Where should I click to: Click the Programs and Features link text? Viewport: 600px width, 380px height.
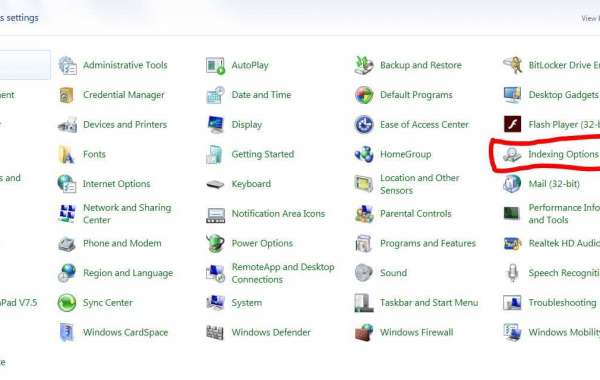(428, 243)
